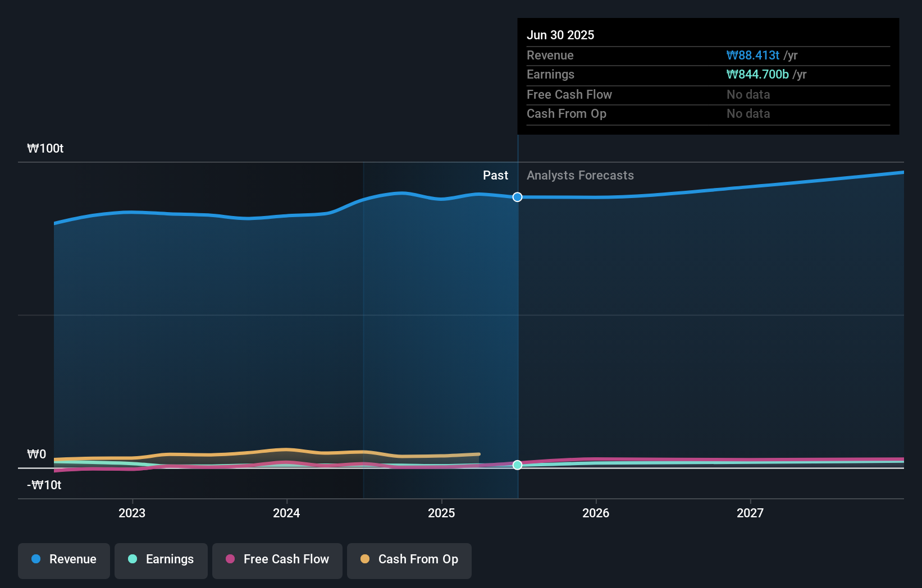
Task: Click the pink Free Cash Flow legend dot
Action: tap(230, 559)
